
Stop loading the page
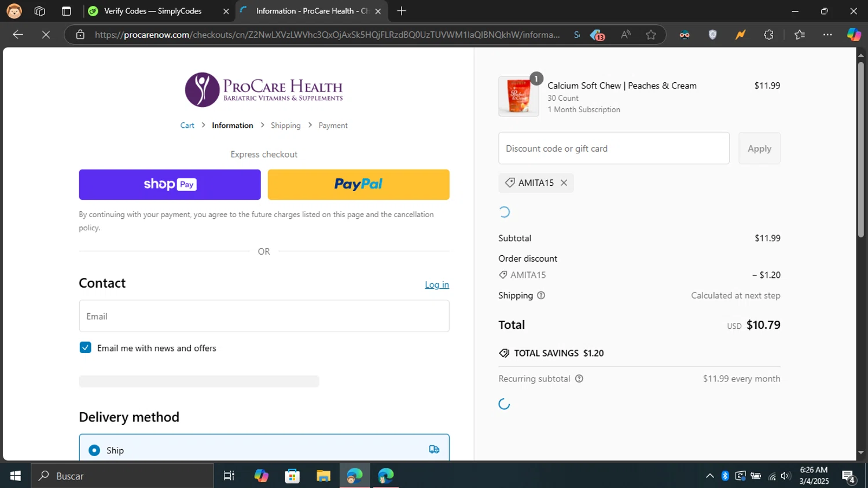(x=46, y=35)
